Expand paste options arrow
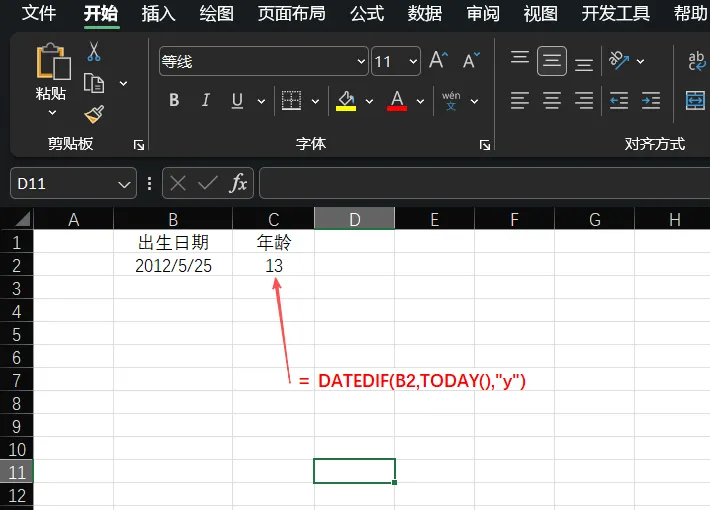 [x=53, y=112]
